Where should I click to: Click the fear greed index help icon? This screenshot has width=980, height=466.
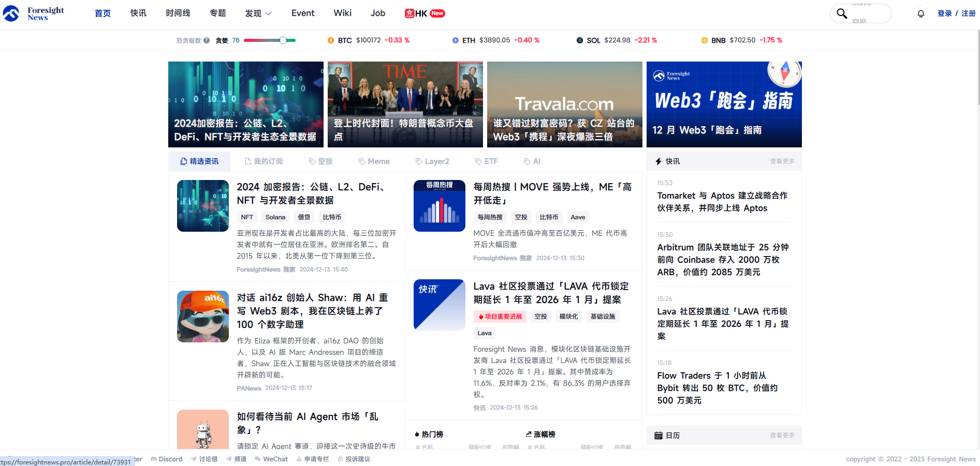[207, 40]
